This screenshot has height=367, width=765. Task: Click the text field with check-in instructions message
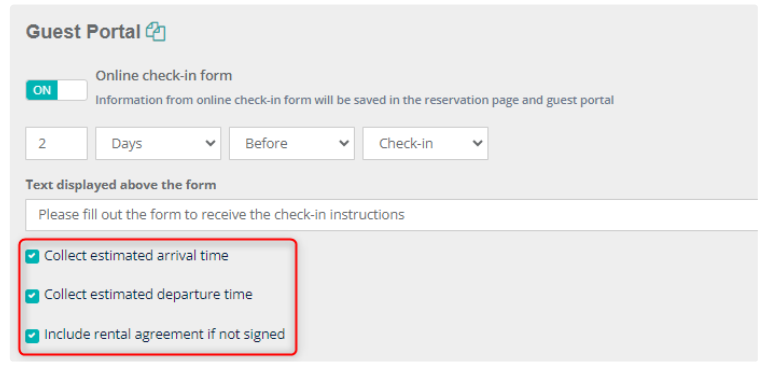[392, 215]
